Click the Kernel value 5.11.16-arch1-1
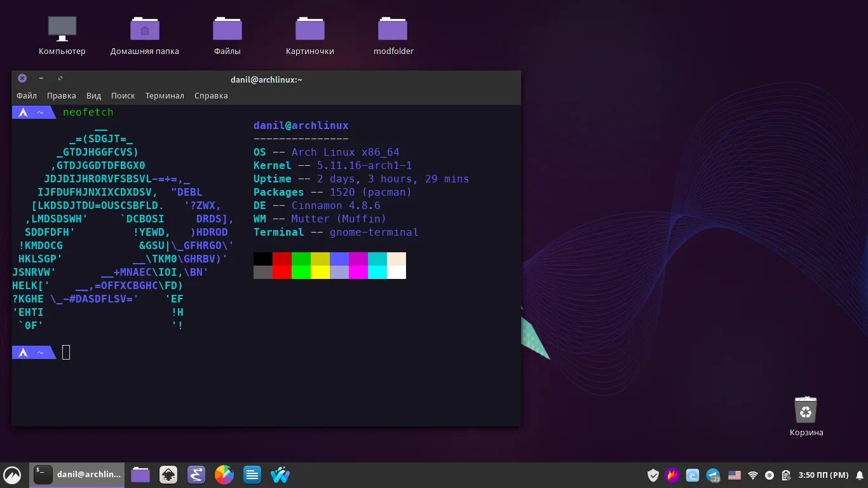Screen dimensions: 868x488 point(365,166)
